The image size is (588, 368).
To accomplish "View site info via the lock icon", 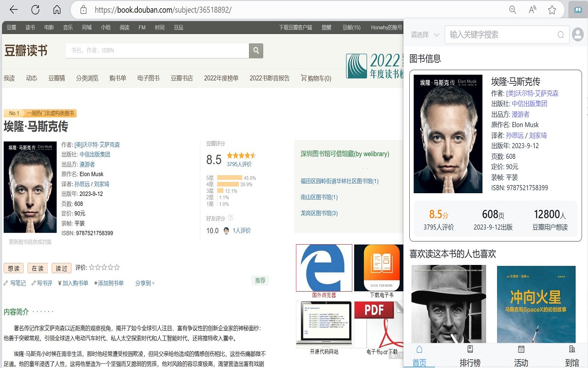I will (83, 10).
